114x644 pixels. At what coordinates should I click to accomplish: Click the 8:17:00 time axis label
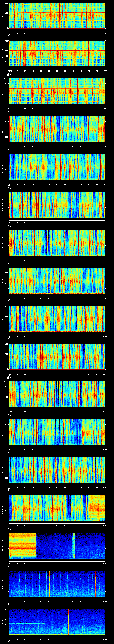coord(9,639)
